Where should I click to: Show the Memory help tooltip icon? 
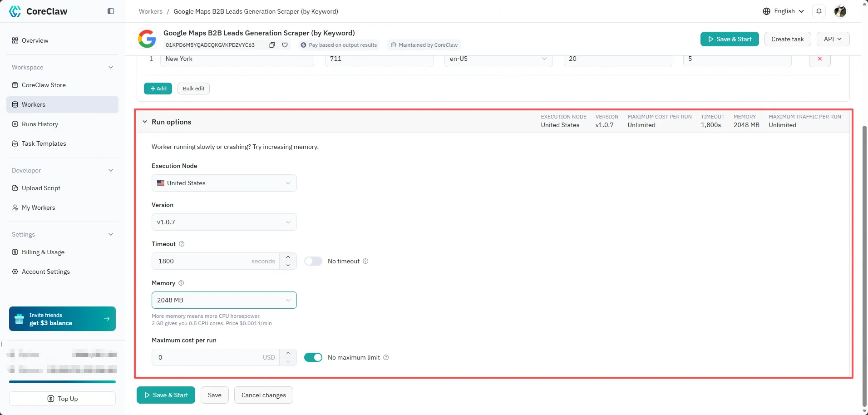(181, 283)
